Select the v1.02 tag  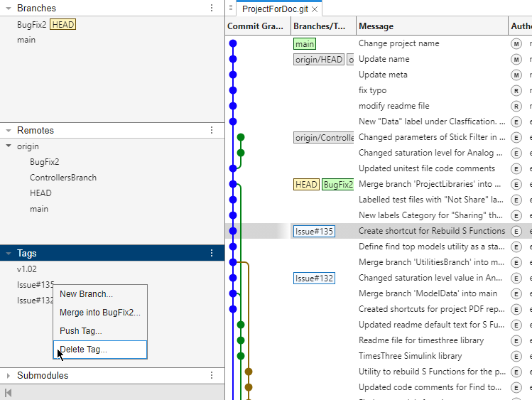[27, 270]
